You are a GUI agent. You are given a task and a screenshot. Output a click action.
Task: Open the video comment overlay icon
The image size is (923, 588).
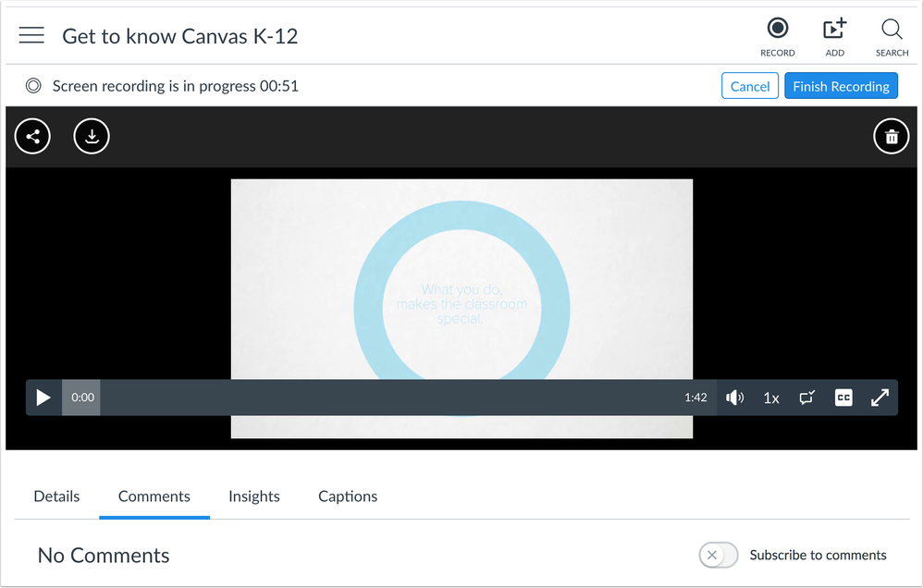pyautogui.click(x=806, y=398)
